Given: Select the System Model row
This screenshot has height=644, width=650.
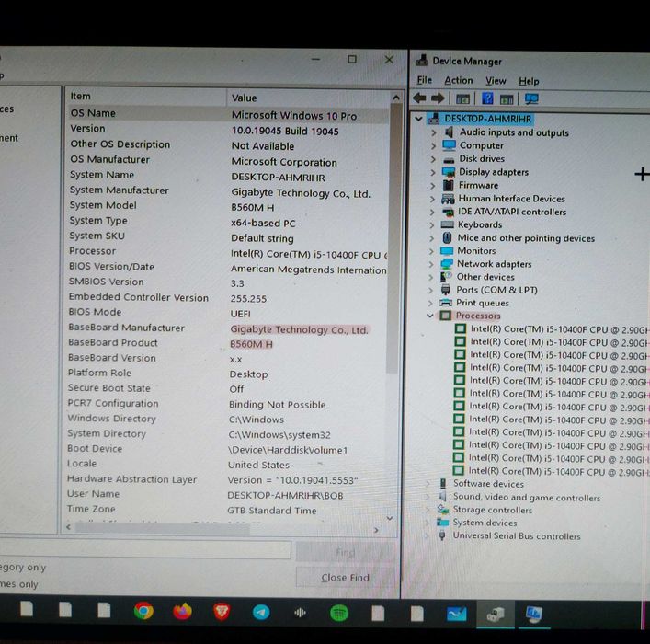Looking at the screenshot, I should 227,206.
